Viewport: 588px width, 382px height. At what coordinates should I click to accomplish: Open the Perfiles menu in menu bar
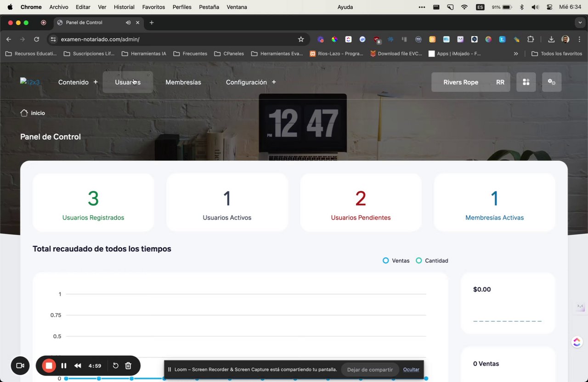(x=182, y=7)
